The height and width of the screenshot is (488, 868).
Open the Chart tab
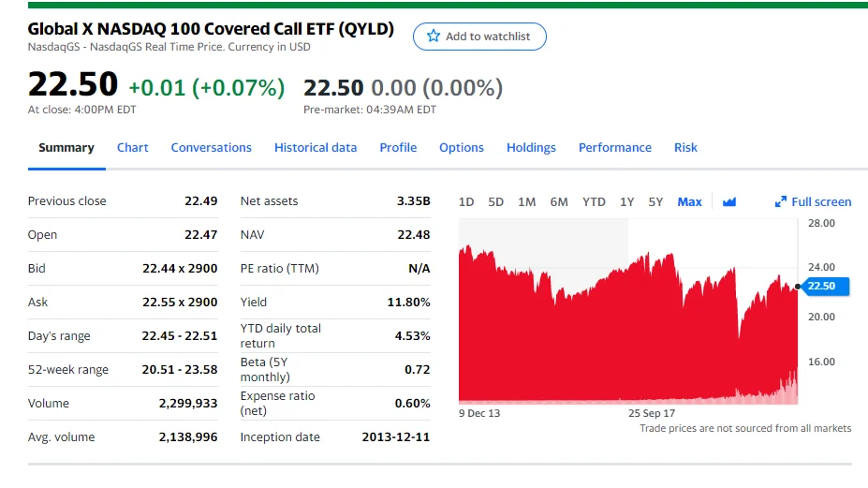click(132, 147)
